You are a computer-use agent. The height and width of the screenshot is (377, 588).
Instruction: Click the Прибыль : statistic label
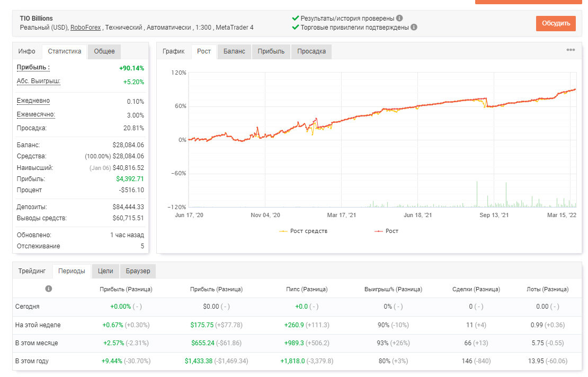click(33, 67)
